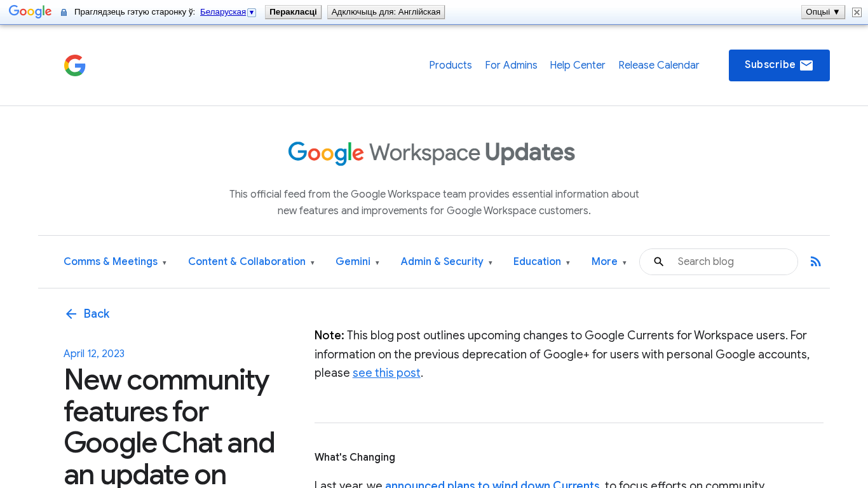
Task: Click the Google Workspace Updates title logo
Action: point(431,153)
